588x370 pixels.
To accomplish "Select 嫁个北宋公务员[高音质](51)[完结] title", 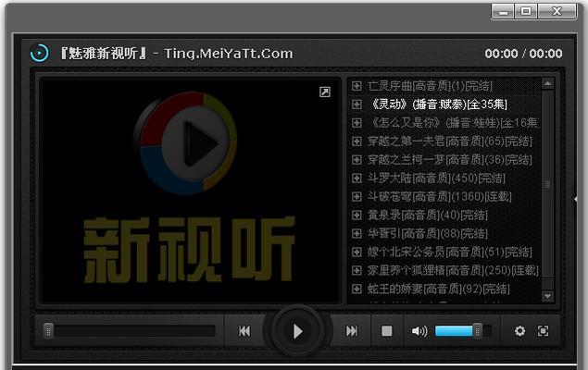I will tap(450, 252).
